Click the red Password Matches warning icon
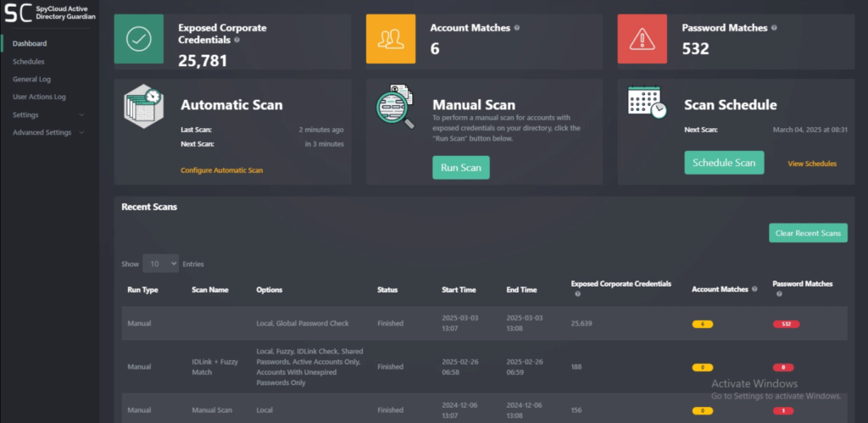The image size is (868, 423). pos(643,39)
